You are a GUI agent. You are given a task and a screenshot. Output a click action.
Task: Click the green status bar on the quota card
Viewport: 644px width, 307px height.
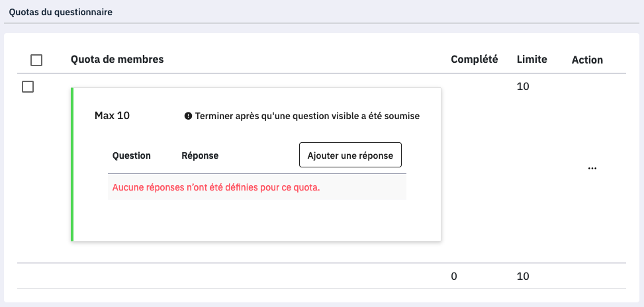tap(71, 164)
